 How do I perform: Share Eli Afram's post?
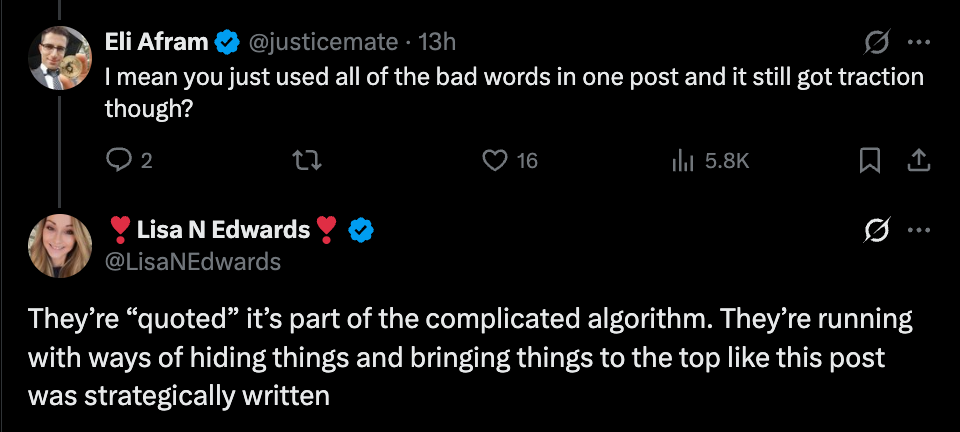pos(919,160)
